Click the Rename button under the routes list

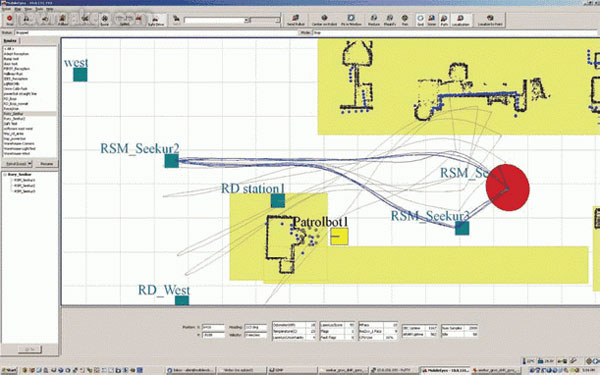pyautogui.click(x=47, y=164)
